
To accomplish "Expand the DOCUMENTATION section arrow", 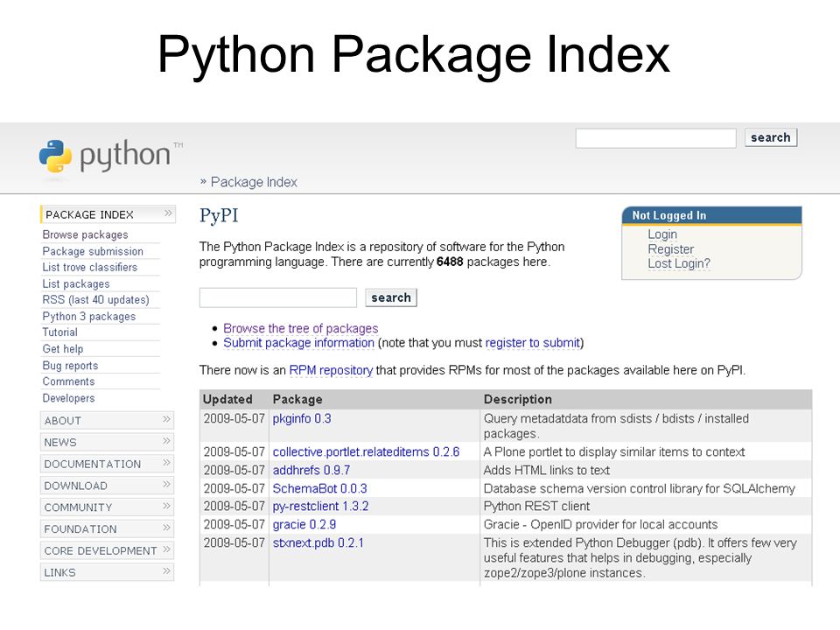I will point(166,463).
